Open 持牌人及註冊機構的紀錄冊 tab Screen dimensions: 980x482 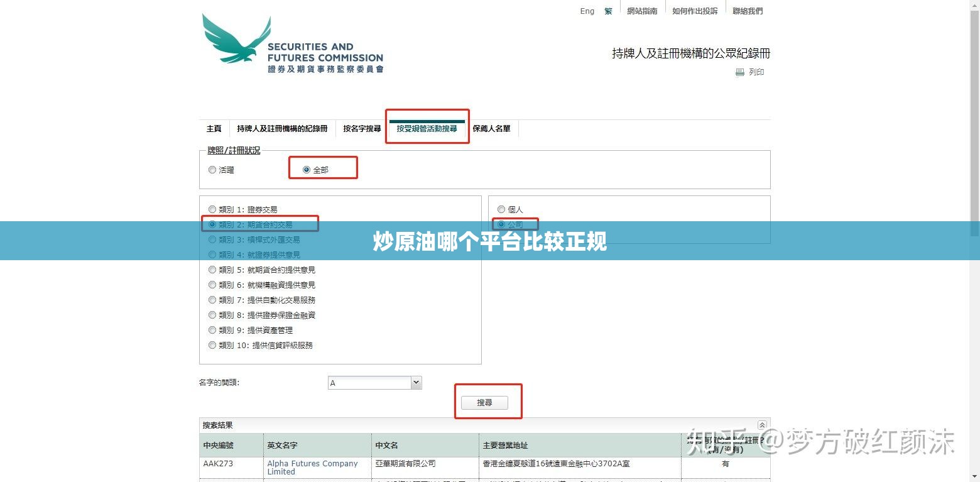pos(282,128)
